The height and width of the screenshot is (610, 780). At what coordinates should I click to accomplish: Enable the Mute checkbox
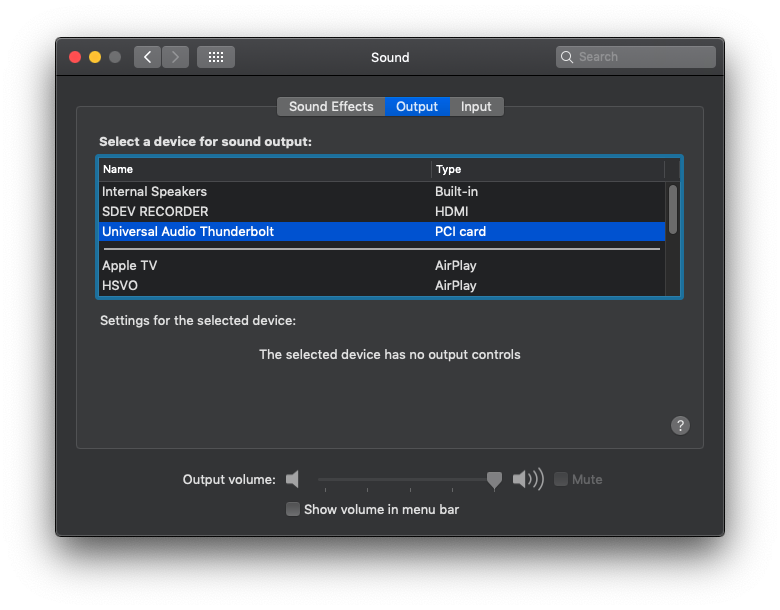(x=561, y=479)
